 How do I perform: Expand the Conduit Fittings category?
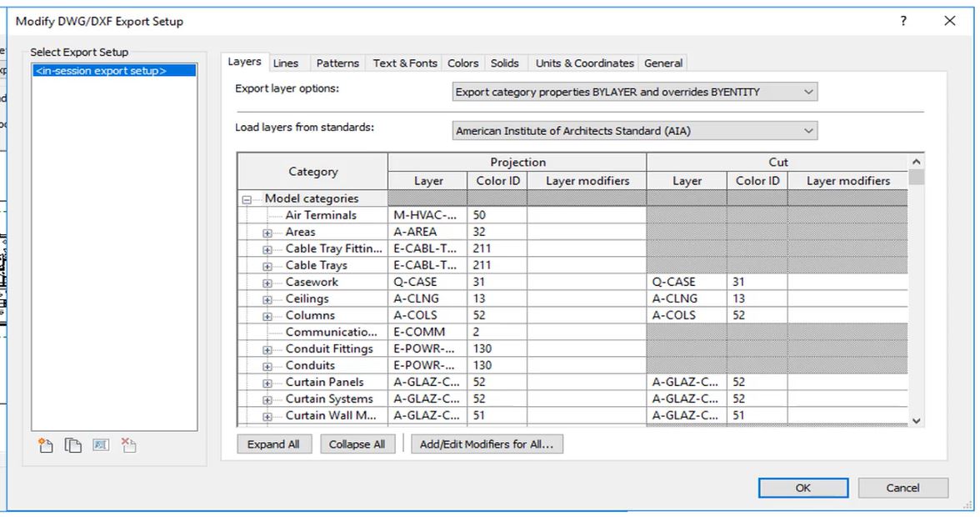click(267, 349)
